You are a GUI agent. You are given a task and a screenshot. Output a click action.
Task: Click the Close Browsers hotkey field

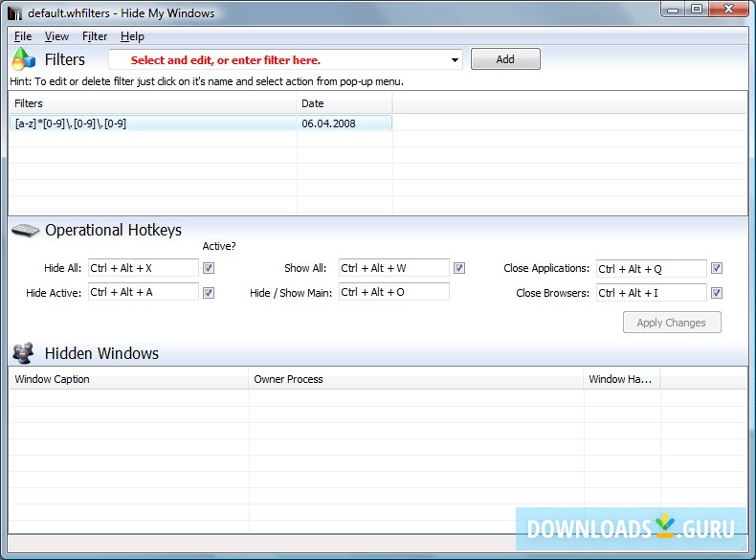(652, 293)
